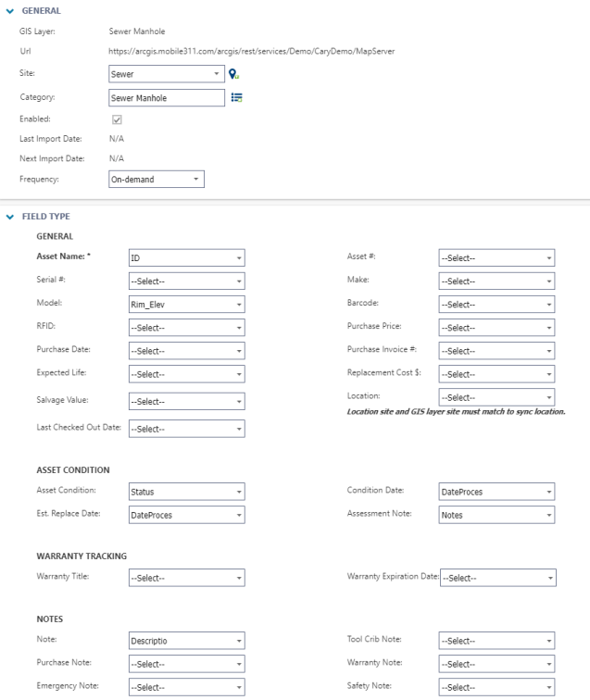
Task: Open the Asset Name dropdown set to ID
Action: [187, 257]
